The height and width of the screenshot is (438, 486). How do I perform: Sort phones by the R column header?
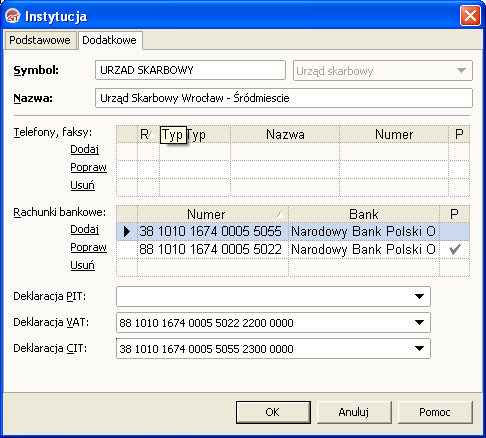click(148, 134)
